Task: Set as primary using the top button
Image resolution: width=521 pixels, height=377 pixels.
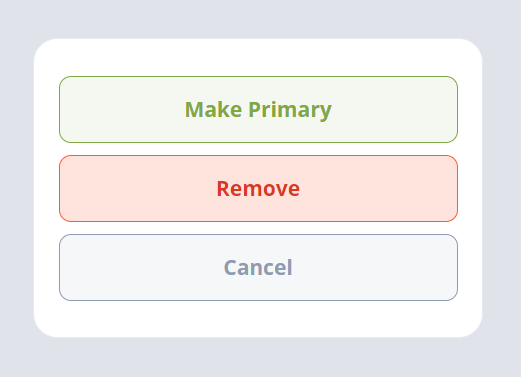Action: point(258,109)
